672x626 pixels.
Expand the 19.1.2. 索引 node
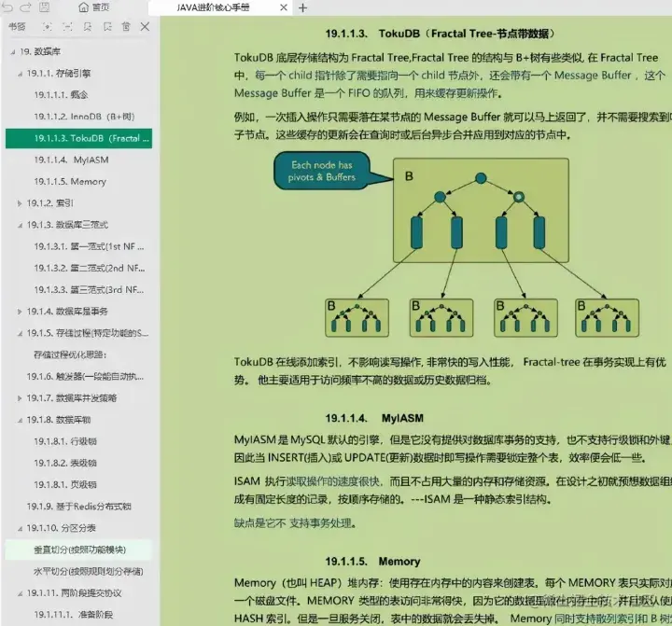tap(20, 203)
